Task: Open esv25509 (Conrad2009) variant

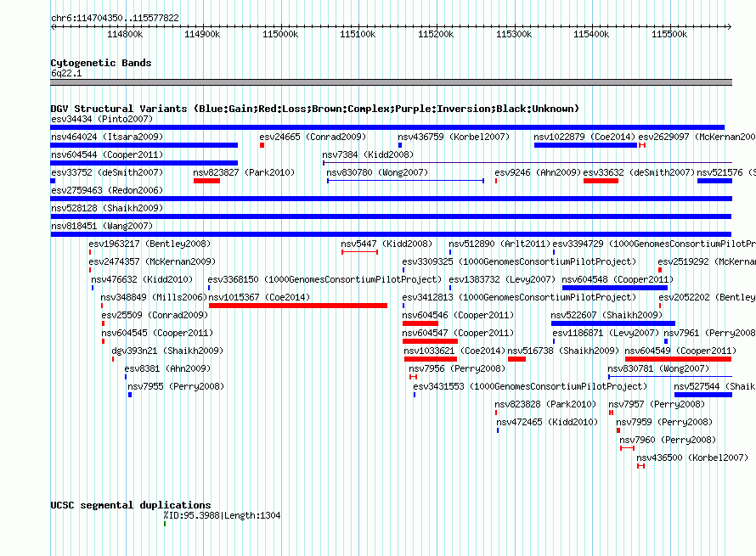Action: pyautogui.click(x=155, y=315)
